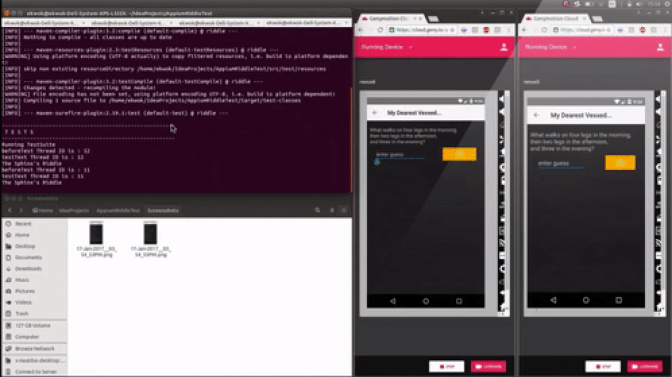
Task: Select the IdeaProjects breadcrumb in file manager
Action: tap(74, 210)
